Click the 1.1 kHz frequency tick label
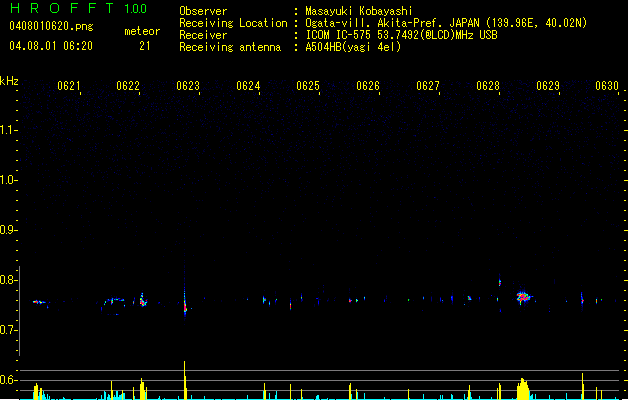The image size is (629, 400). [8, 130]
